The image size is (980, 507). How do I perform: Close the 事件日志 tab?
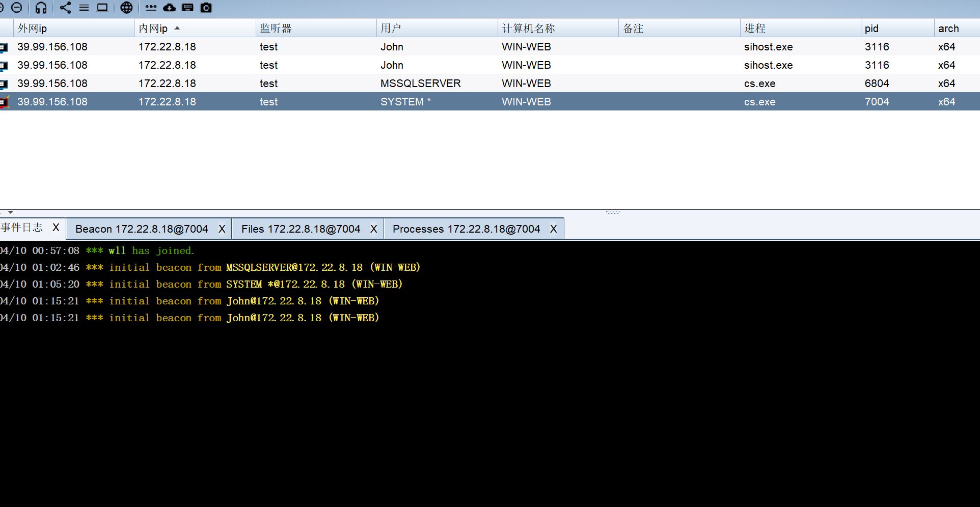56,228
